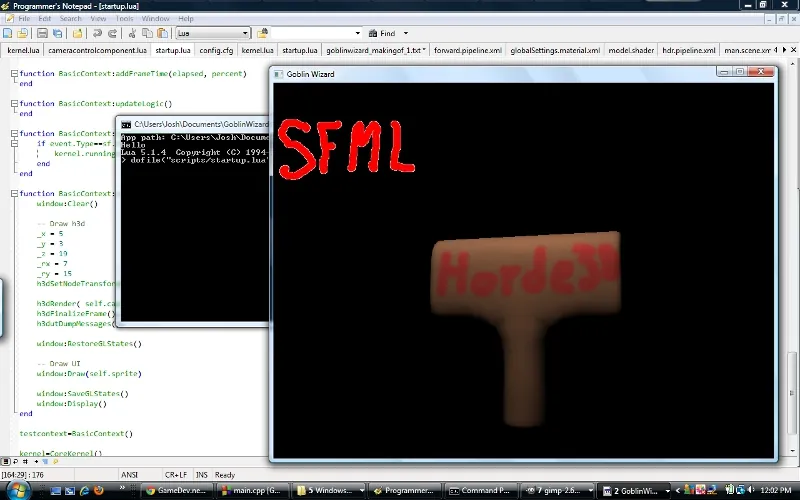Click the system tray volume icon
The image size is (800, 500).
pos(751,490)
